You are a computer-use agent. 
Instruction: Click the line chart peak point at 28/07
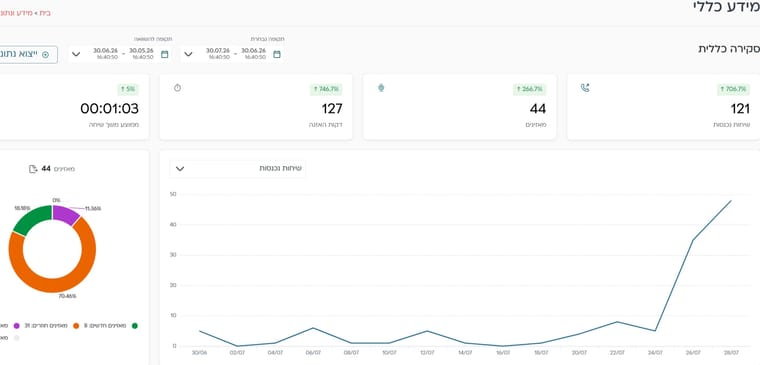730,200
